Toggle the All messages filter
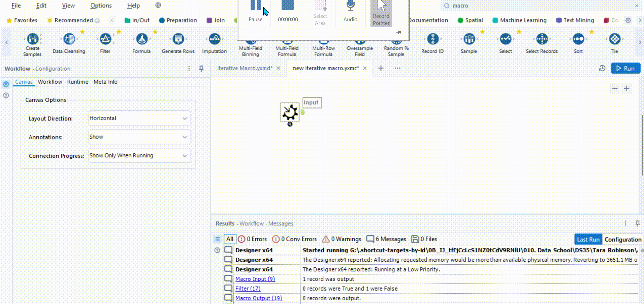The image size is (644, 304). (x=230, y=239)
